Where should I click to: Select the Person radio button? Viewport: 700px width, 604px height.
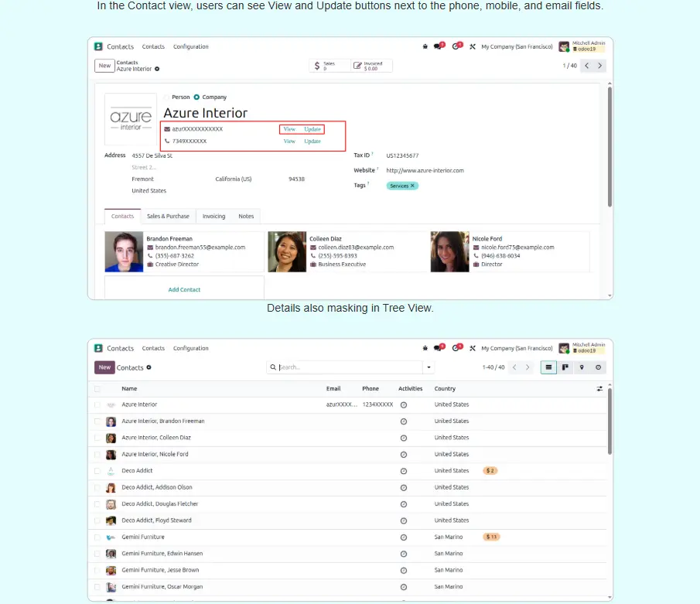(166, 97)
